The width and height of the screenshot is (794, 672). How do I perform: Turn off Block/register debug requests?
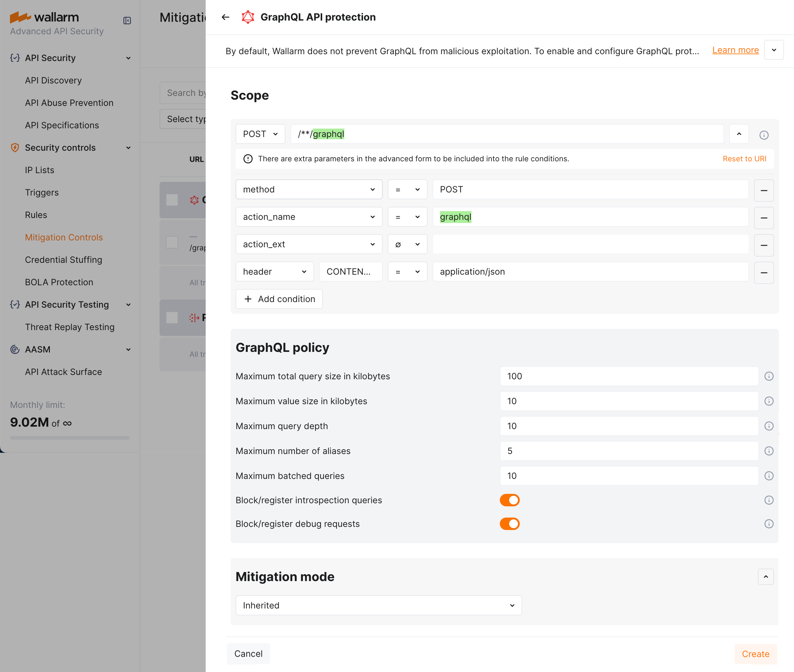pyautogui.click(x=509, y=524)
